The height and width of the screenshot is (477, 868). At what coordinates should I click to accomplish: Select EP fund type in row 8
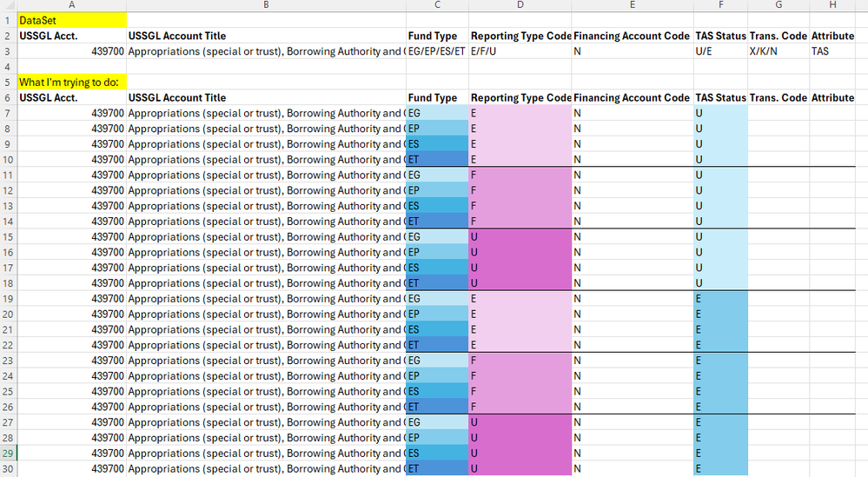437,129
